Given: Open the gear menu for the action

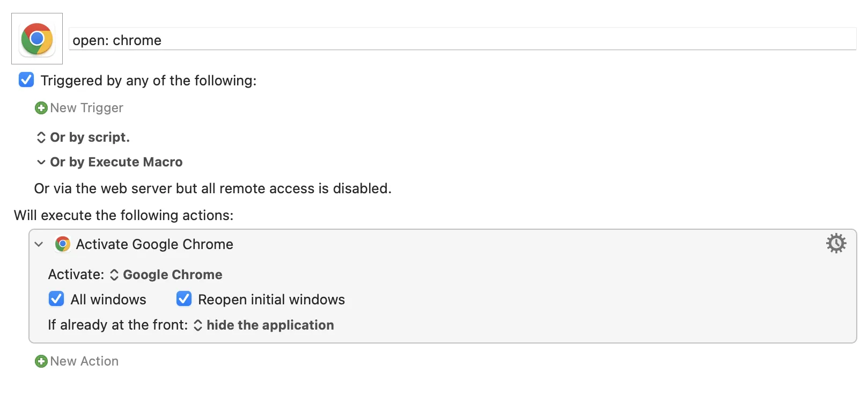Looking at the screenshot, I should pos(836,243).
